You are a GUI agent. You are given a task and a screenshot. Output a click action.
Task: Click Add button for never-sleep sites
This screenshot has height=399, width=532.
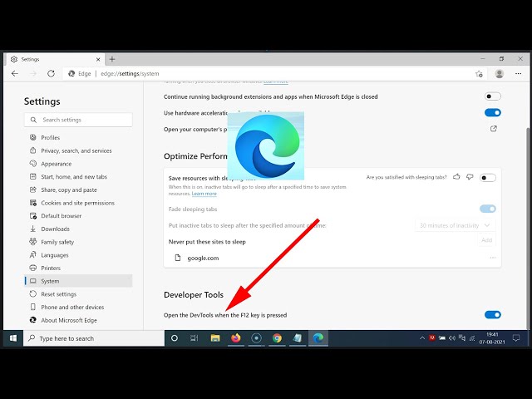click(x=486, y=240)
